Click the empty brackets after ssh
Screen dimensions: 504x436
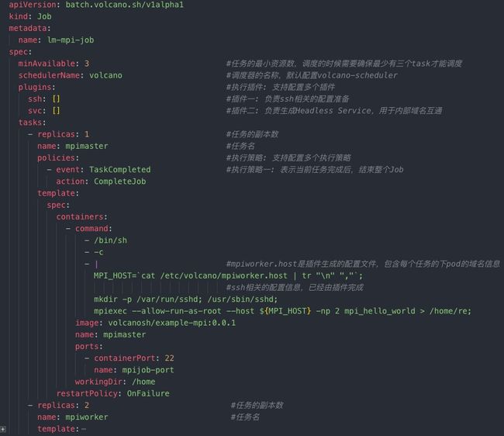[57, 99]
